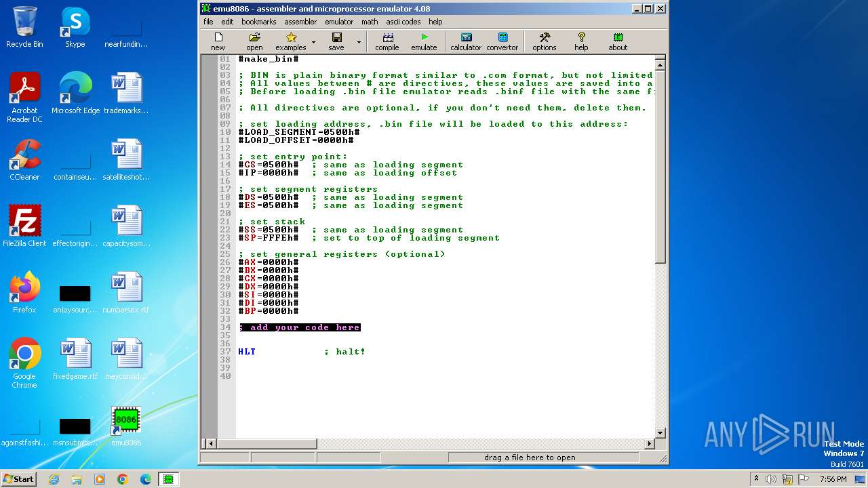Open Internet Explorer from the taskbar

click(x=54, y=479)
